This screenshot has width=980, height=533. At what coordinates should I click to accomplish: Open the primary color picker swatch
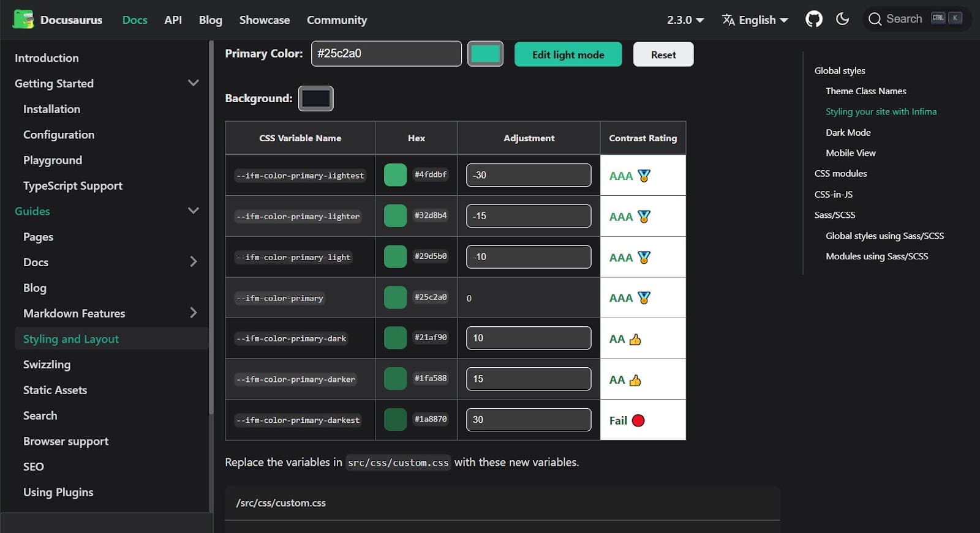pos(485,54)
